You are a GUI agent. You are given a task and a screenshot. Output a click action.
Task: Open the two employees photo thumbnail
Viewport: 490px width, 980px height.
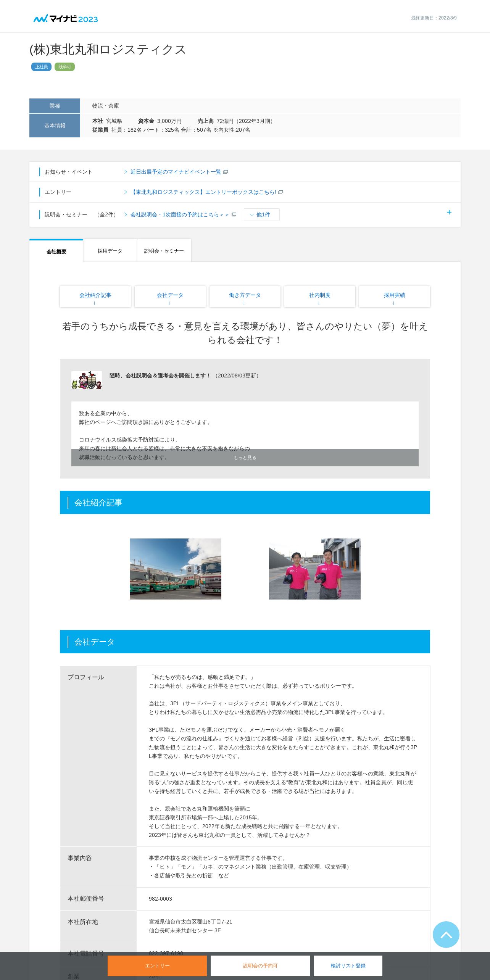pyautogui.click(x=315, y=569)
